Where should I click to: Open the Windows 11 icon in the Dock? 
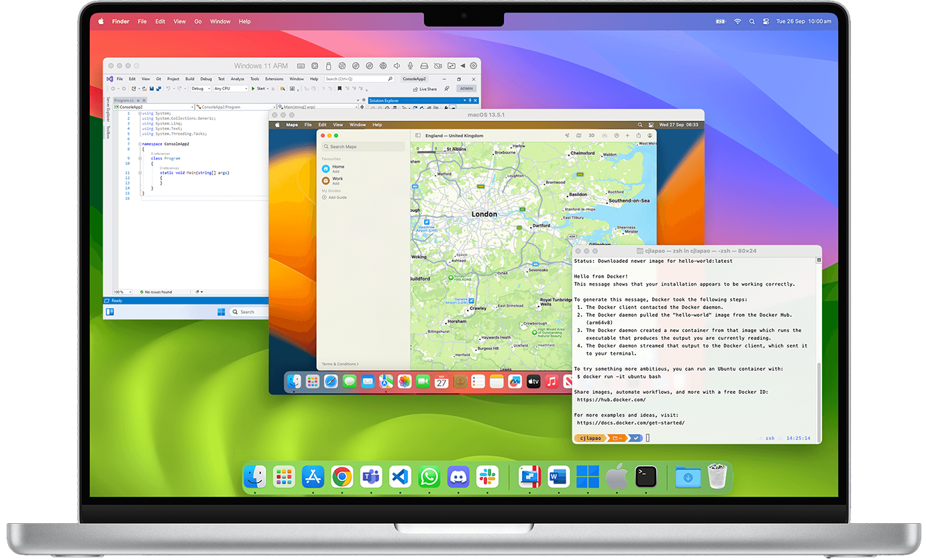point(588,477)
